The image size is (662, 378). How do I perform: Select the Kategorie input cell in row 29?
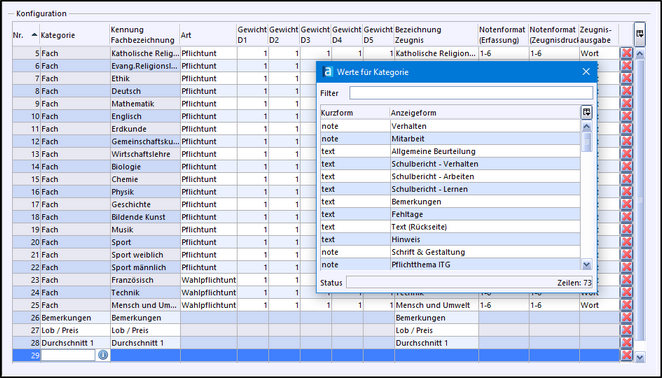(x=68, y=355)
